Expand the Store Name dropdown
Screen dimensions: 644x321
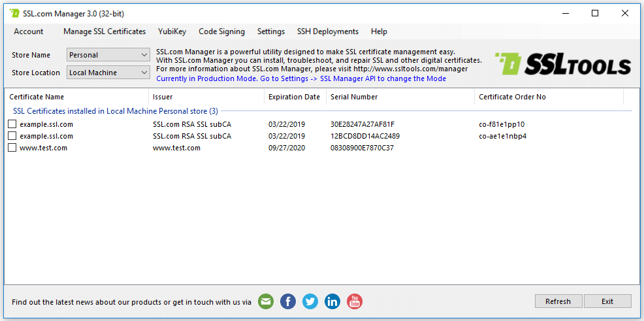click(x=108, y=55)
